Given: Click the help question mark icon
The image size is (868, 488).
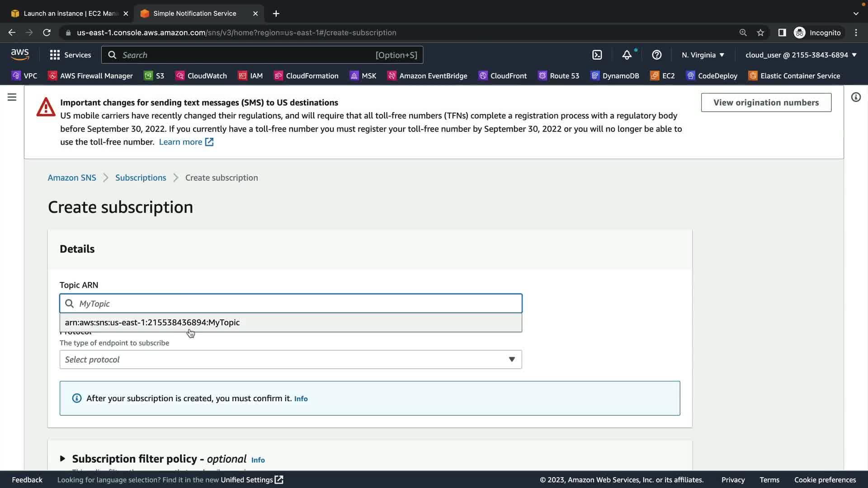Looking at the screenshot, I should pyautogui.click(x=656, y=55).
